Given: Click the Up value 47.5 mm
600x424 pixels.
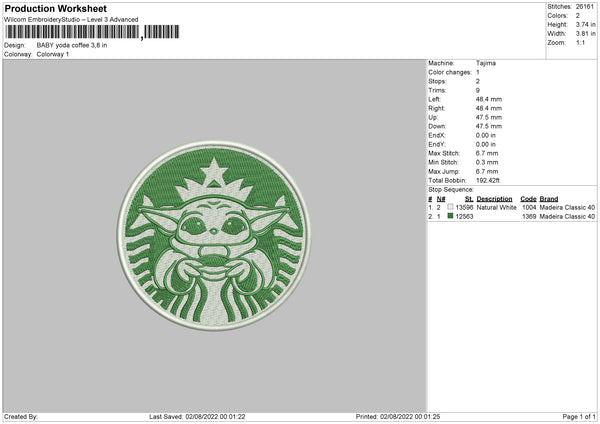Looking at the screenshot, I should click(x=489, y=117).
